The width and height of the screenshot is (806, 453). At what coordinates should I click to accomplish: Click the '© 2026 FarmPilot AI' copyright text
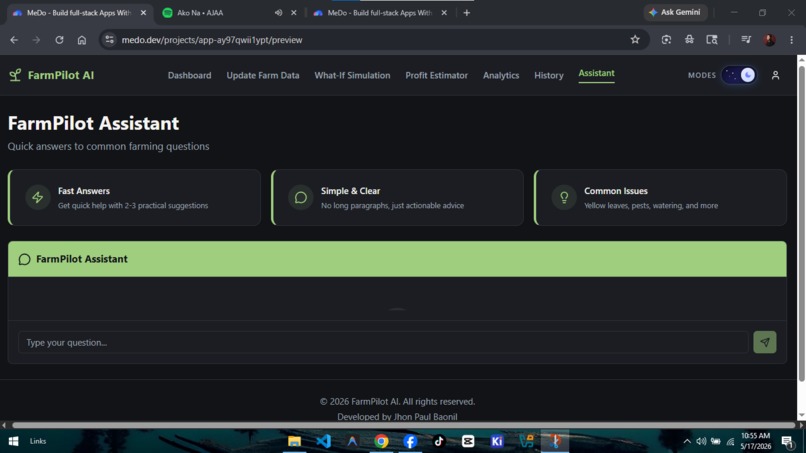[397, 401]
